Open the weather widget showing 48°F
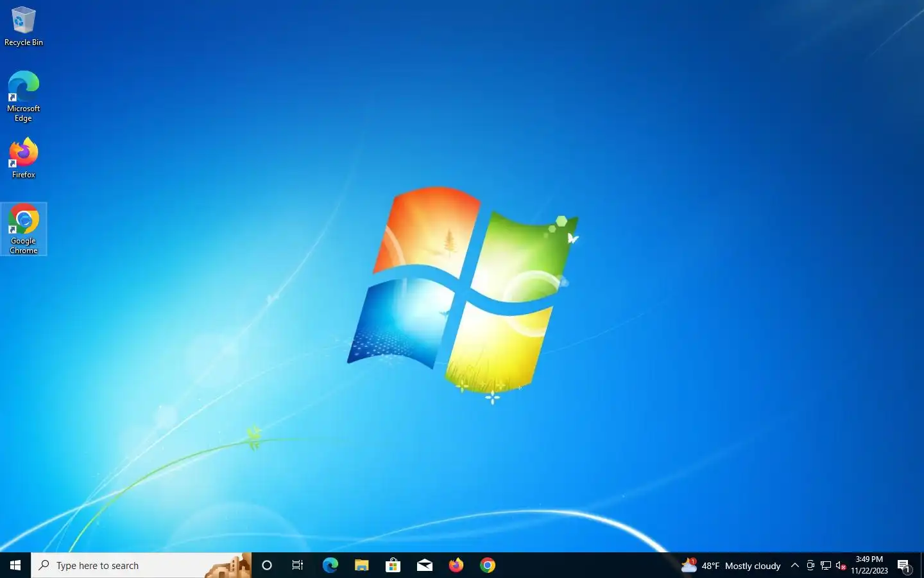The image size is (924, 578). 731,565
